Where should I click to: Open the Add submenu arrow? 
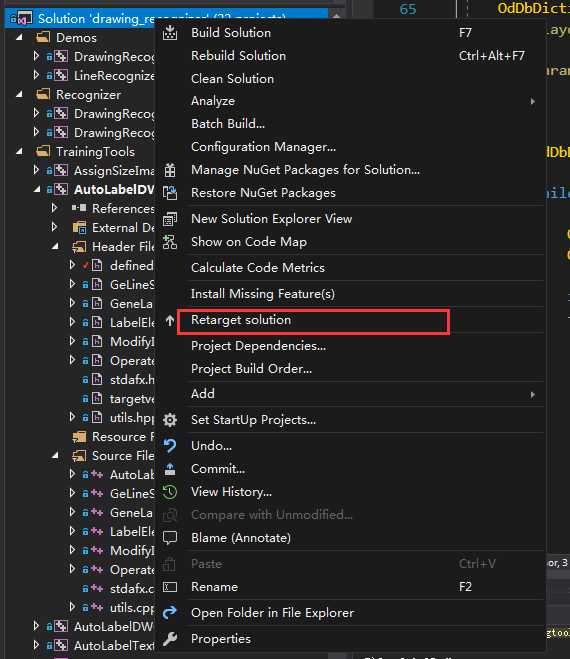coord(533,395)
